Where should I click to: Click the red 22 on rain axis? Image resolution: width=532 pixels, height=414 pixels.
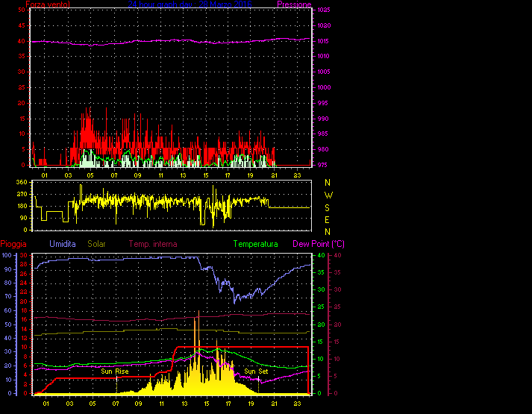point(24,292)
